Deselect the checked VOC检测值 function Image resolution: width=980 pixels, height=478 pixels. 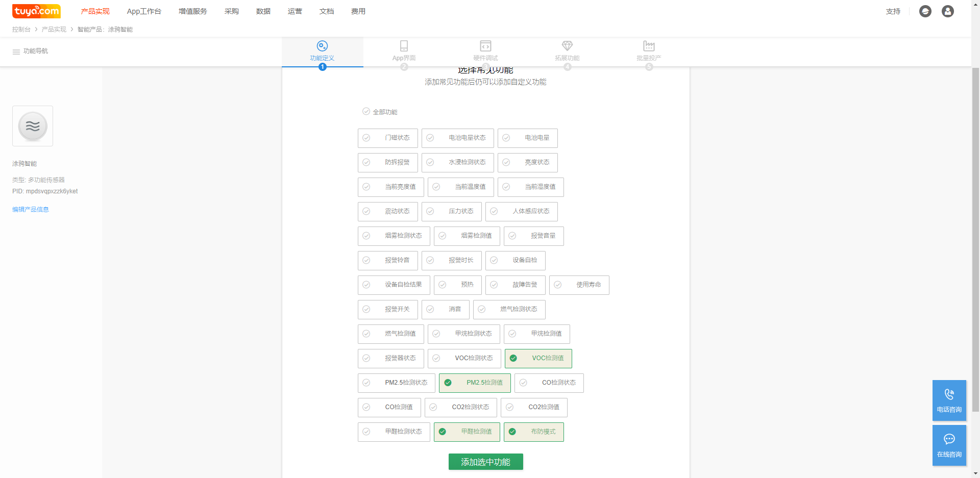click(538, 359)
